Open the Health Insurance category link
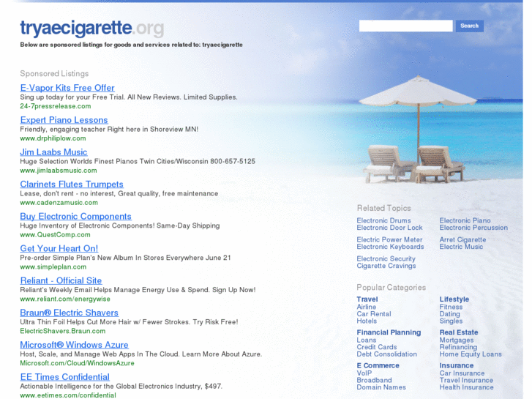The width and height of the screenshot is (532, 399). (x=467, y=387)
